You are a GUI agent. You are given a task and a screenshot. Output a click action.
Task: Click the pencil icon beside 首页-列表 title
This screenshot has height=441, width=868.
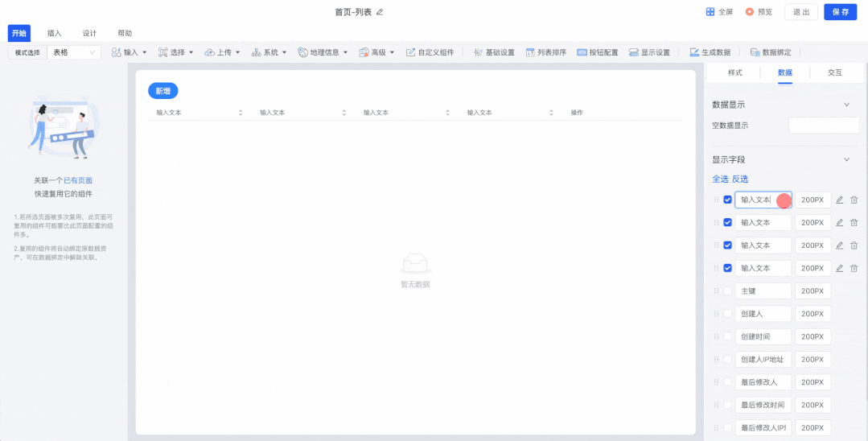pyautogui.click(x=380, y=11)
